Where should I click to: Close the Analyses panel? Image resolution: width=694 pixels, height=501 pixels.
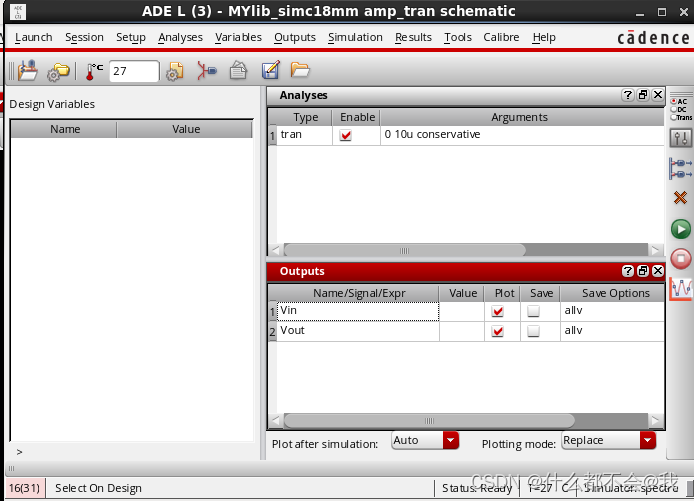tap(658, 95)
